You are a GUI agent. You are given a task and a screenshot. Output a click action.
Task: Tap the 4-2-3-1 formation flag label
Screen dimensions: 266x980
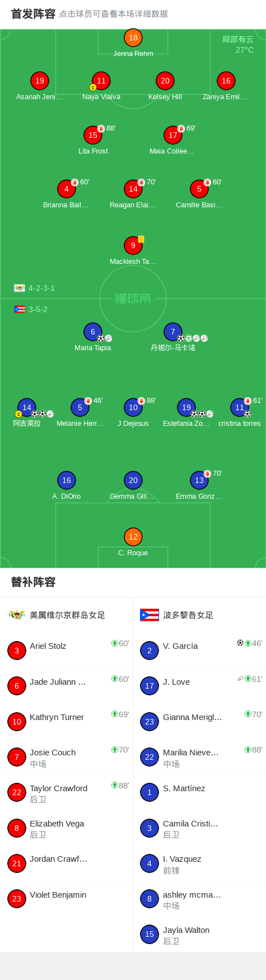[34, 288]
